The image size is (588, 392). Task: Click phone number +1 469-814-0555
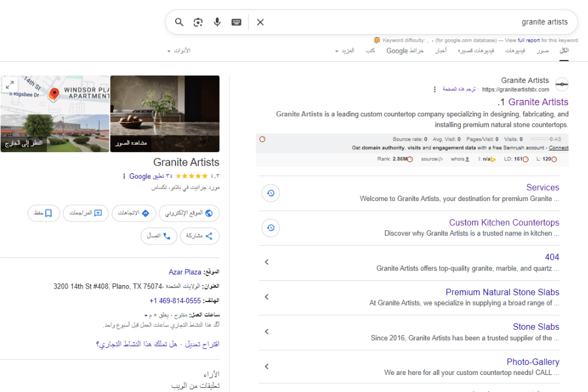point(175,301)
